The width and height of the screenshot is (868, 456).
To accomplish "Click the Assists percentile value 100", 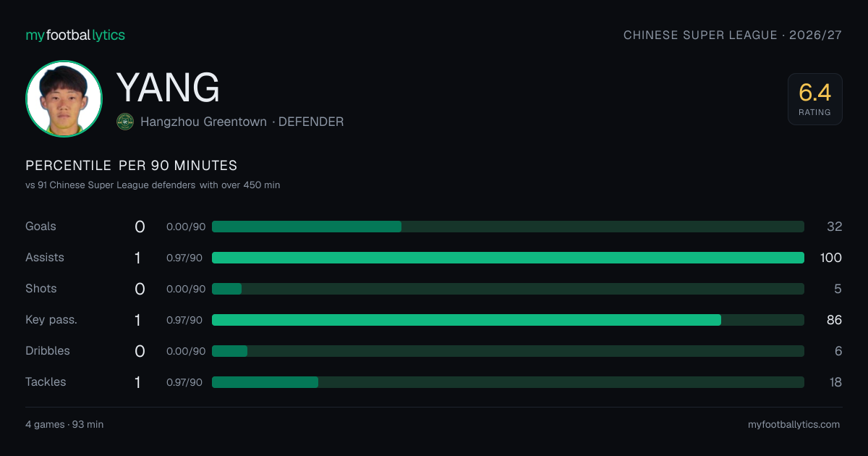I will tap(831, 258).
